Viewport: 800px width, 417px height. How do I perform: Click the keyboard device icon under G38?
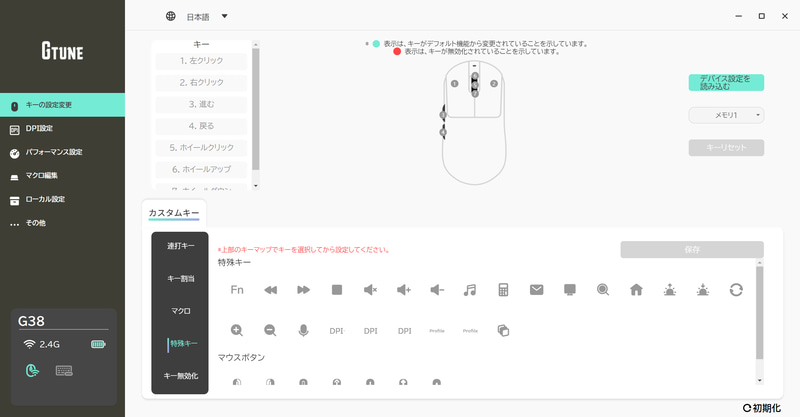pos(64,371)
